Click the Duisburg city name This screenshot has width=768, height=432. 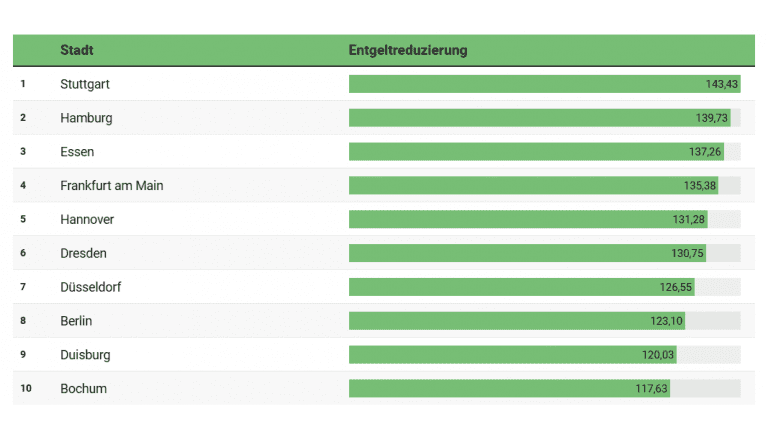tap(85, 355)
